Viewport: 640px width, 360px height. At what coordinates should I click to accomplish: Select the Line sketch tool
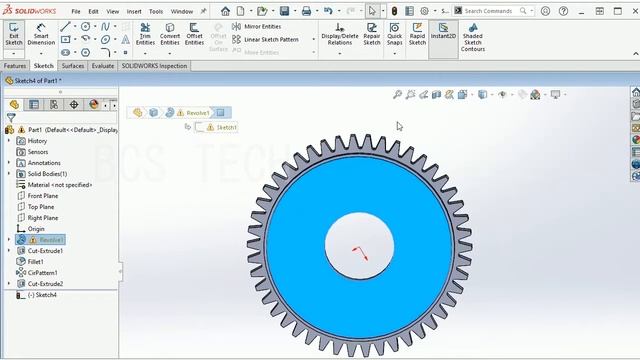pos(65,27)
